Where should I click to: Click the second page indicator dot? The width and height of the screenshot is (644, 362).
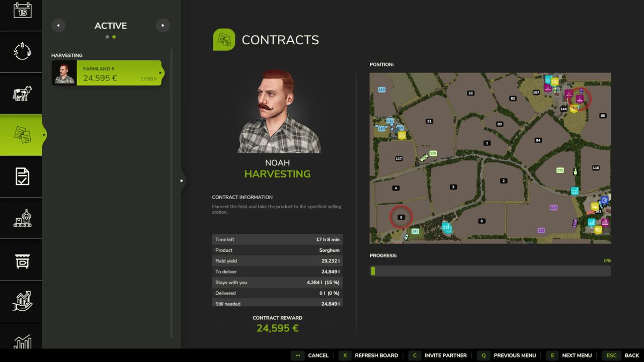point(114,37)
